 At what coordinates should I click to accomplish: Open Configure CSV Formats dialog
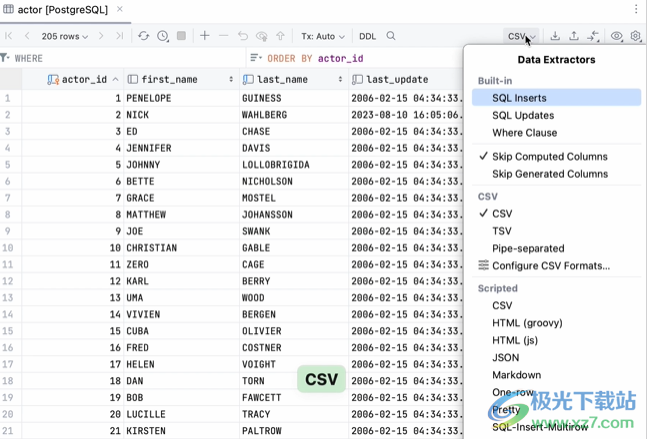556,265
